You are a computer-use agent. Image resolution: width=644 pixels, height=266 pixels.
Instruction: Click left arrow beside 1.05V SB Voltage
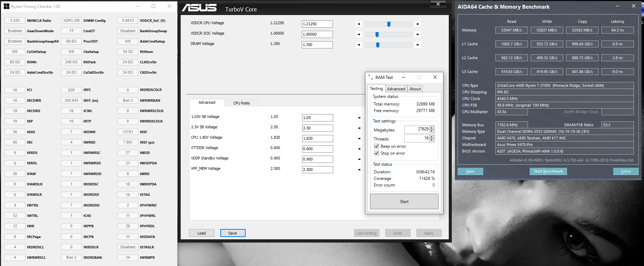[x=359, y=118]
